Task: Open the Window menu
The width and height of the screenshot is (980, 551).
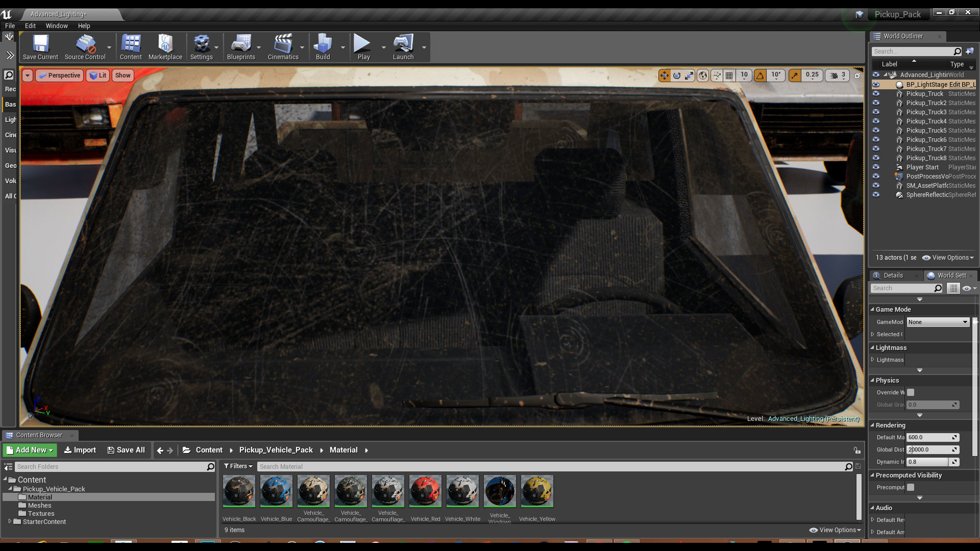Action: tap(56, 26)
